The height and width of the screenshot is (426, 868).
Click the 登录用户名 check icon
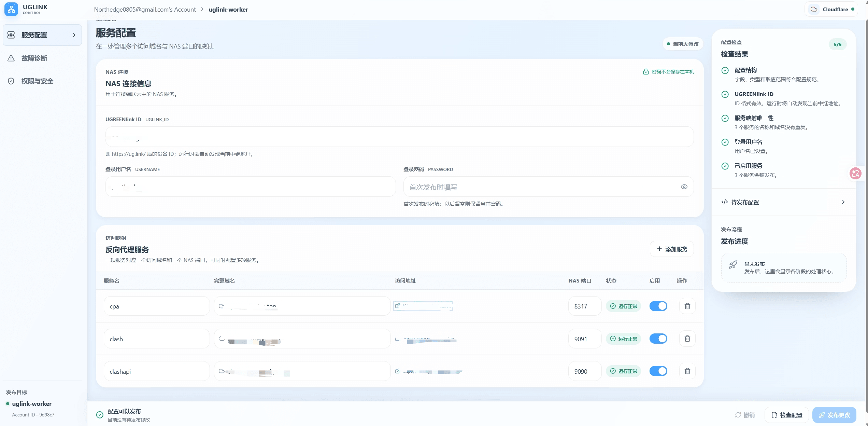(x=725, y=142)
